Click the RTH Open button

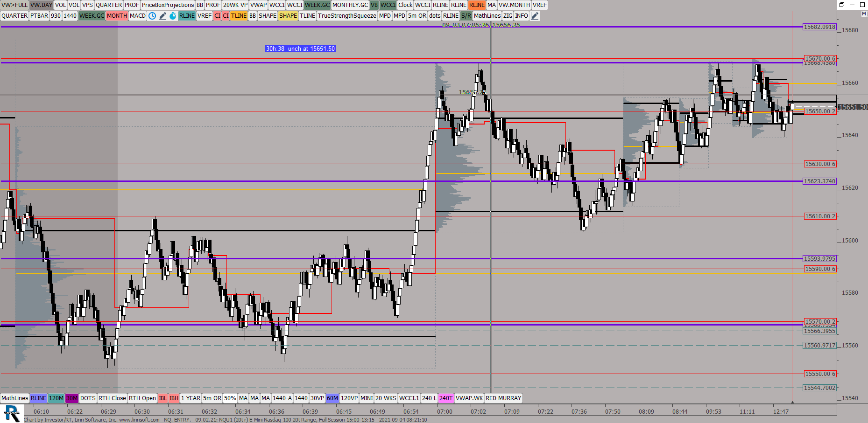click(x=142, y=398)
